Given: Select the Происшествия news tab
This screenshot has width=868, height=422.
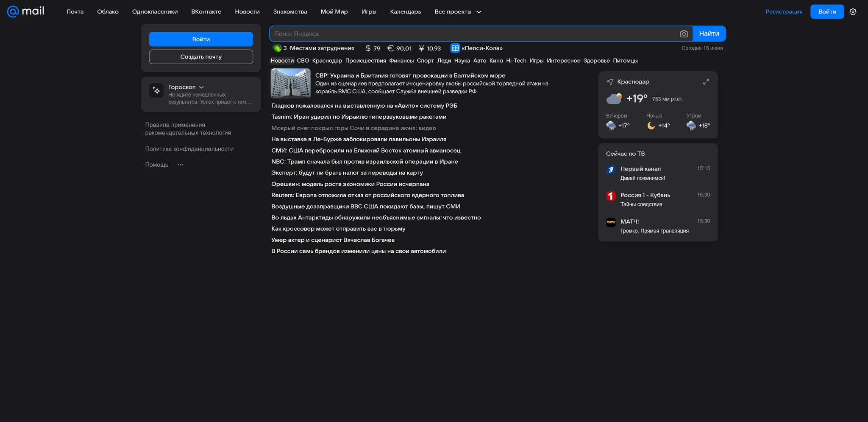Looking at the screenshot, I should point(365,61).
